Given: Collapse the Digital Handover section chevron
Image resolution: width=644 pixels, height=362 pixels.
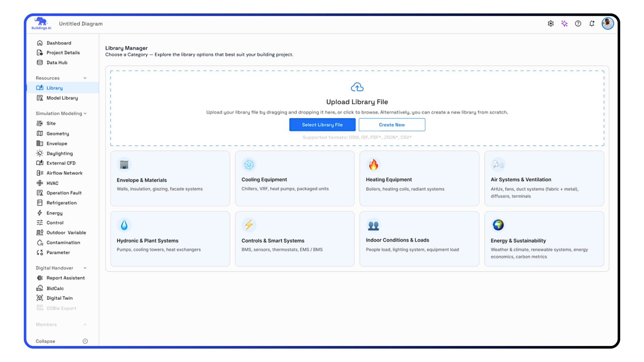Looking at the screenshot, I should point(85,268).
